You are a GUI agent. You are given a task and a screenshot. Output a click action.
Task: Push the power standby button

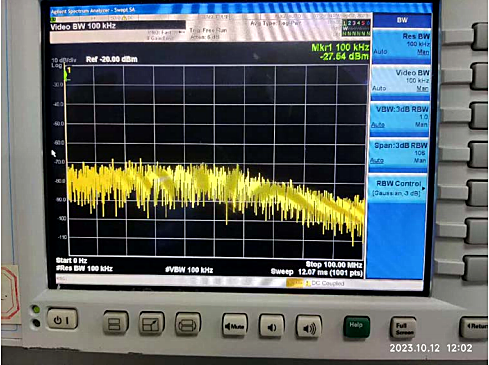(62, 319)
